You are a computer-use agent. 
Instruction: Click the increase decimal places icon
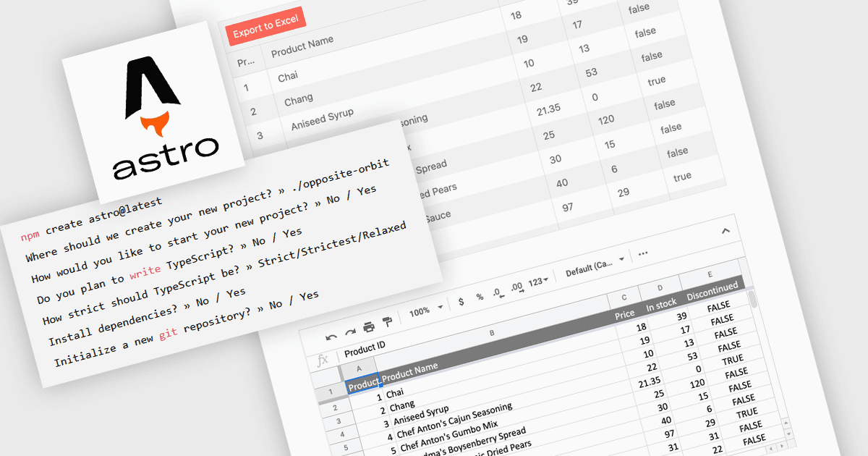tap(516, 286)
